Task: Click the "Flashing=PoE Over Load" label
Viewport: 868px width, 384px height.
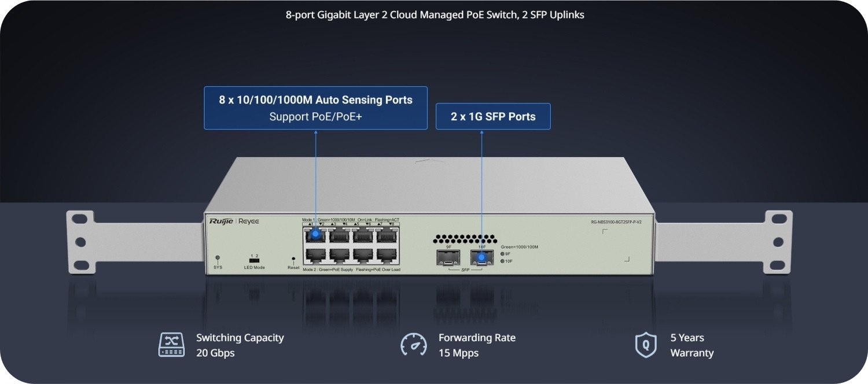Action: tap(378, 269)
